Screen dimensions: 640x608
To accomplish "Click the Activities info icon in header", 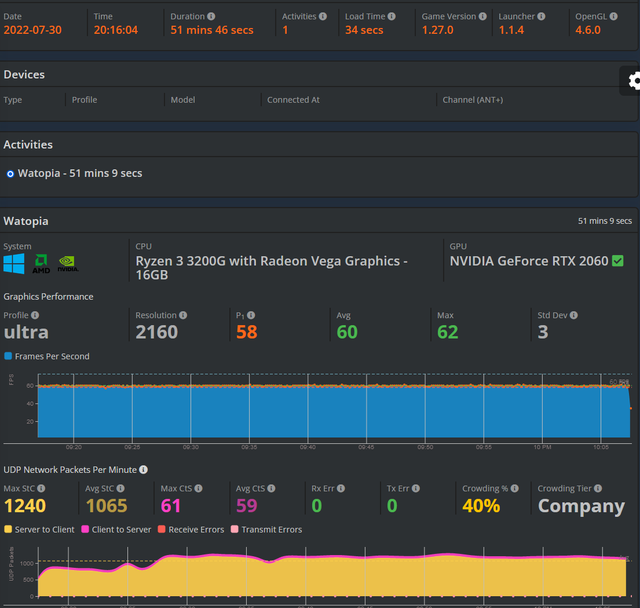I will point(323,16).
